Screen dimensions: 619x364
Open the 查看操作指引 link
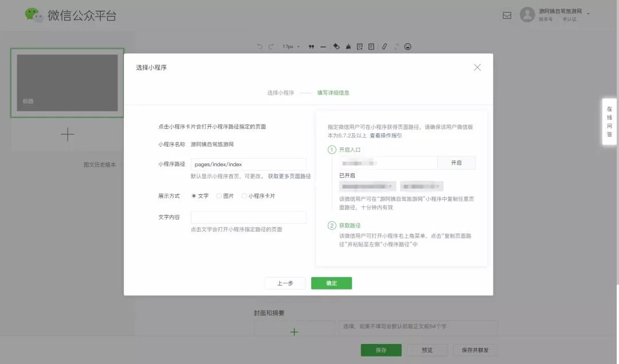[x=386, y=135]
